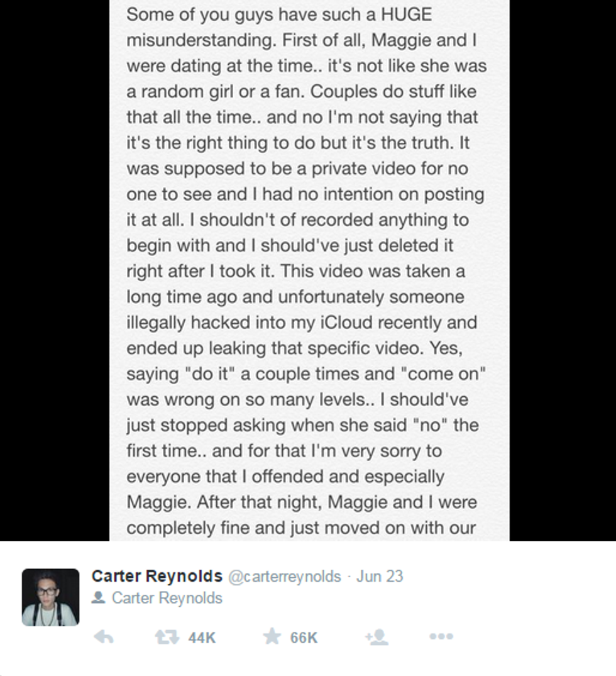The height and width of the screenshot is (676, 616).
Task: Click the line starting "Some of you guys"
Action: [279, 14]
